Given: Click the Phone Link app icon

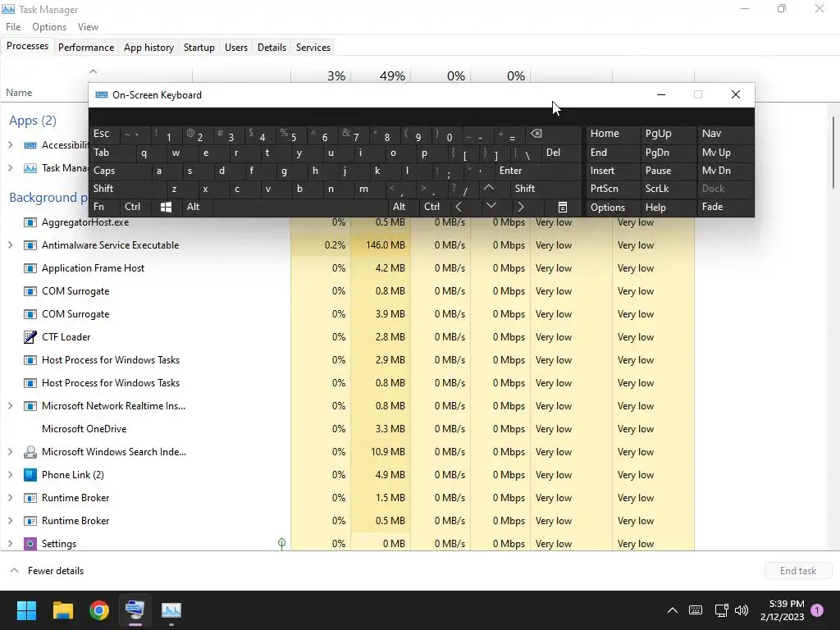Looking at the screenshot, I should coord(30,475).
